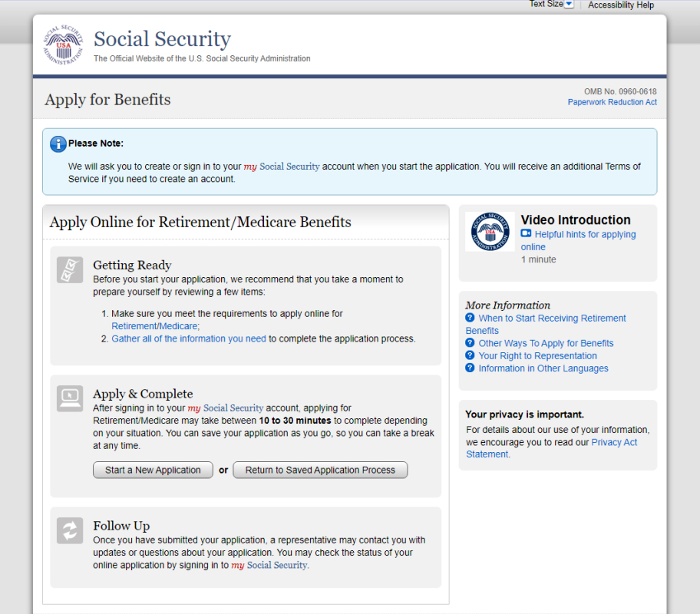
Task: Click the Getting Ready checklist icon
Action: 70,269
